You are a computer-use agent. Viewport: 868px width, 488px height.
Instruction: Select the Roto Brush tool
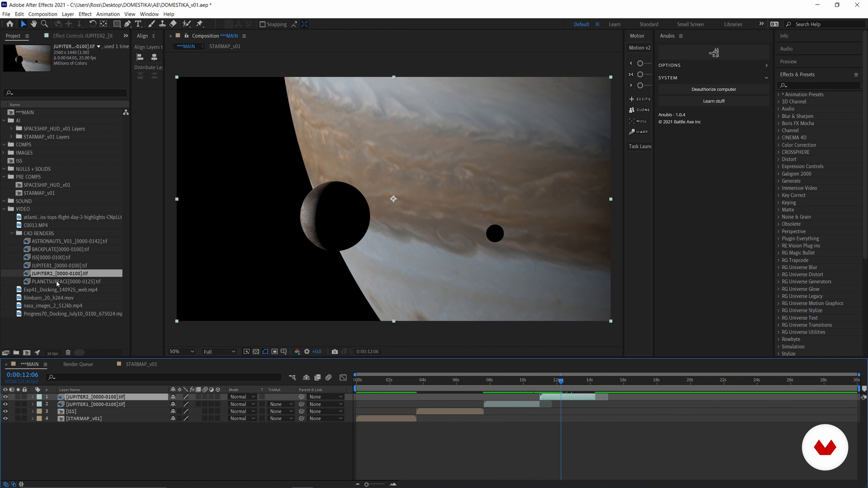click(186, 24)
